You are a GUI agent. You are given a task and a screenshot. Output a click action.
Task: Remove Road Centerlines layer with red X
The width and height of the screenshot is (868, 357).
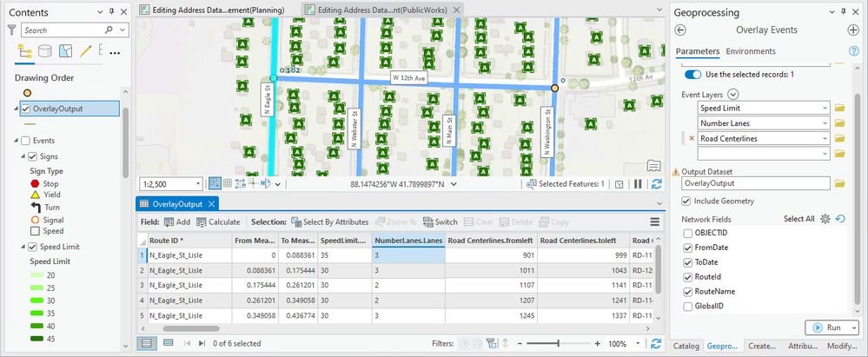(x=691, y=138)
